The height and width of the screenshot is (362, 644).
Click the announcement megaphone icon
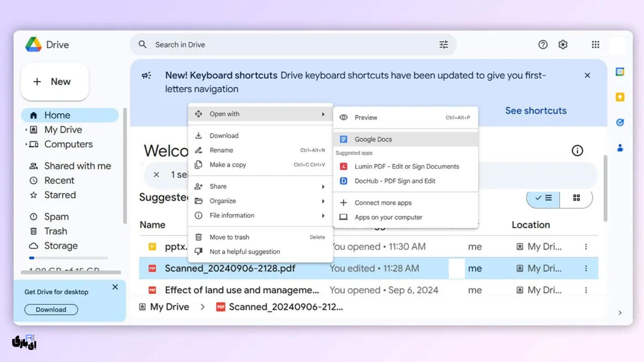click(x=147, y=76)
